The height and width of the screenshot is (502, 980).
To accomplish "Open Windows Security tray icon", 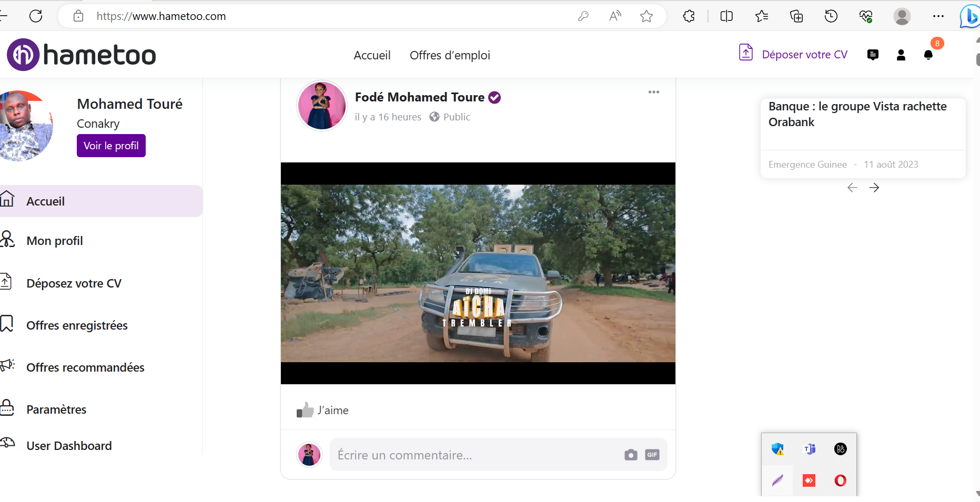I will [x=777, y=449].
